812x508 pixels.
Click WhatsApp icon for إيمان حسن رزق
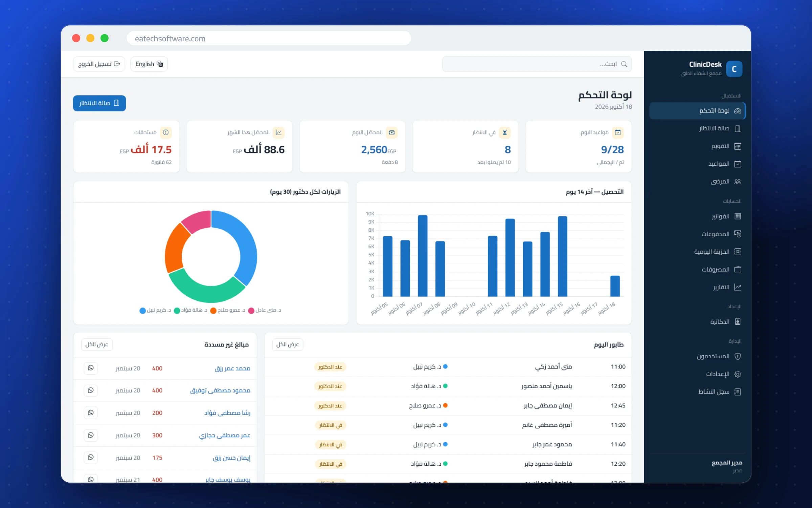[91, 457]
